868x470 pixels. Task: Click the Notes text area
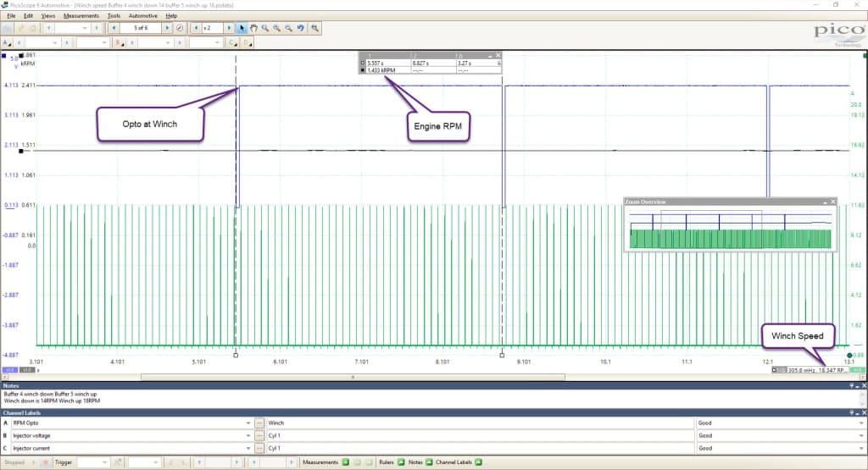[431, 397]
